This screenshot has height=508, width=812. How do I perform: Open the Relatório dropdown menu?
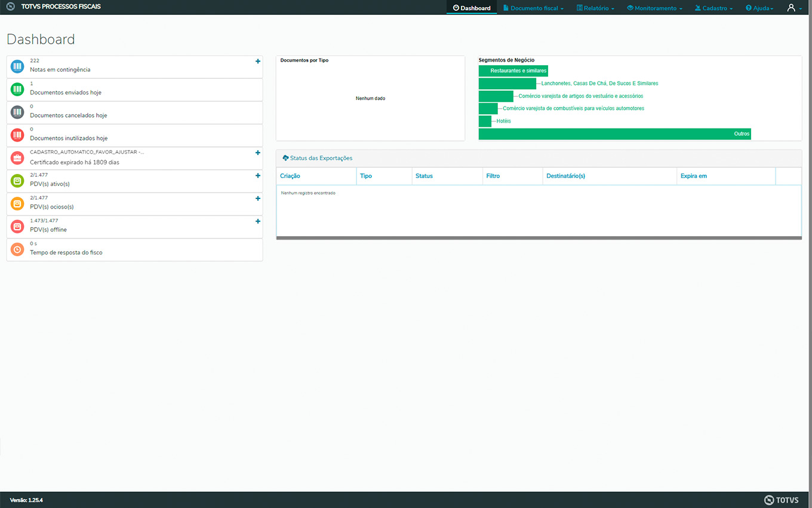click(x=595, y=8)
